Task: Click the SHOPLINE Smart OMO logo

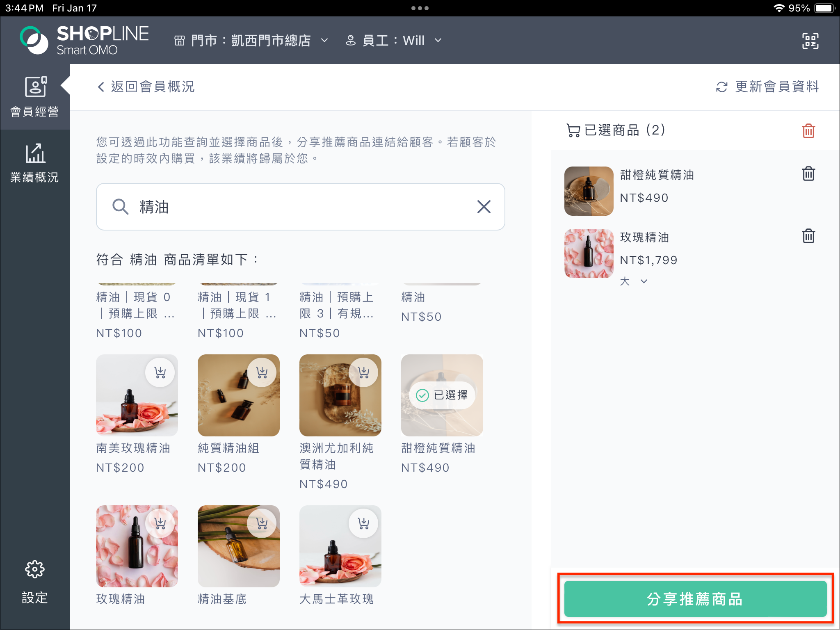Action: [x=84, y=40]
